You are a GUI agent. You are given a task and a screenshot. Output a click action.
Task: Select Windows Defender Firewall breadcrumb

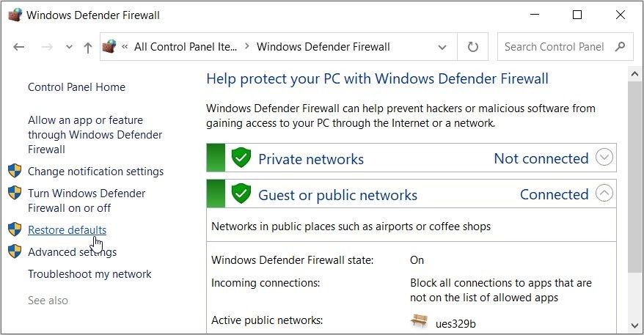[323, 47]
